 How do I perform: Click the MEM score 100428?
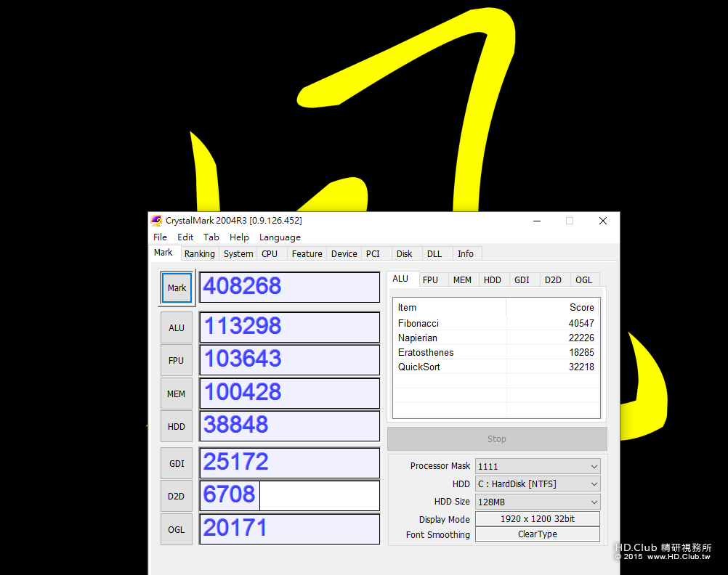tap(289, 393)
